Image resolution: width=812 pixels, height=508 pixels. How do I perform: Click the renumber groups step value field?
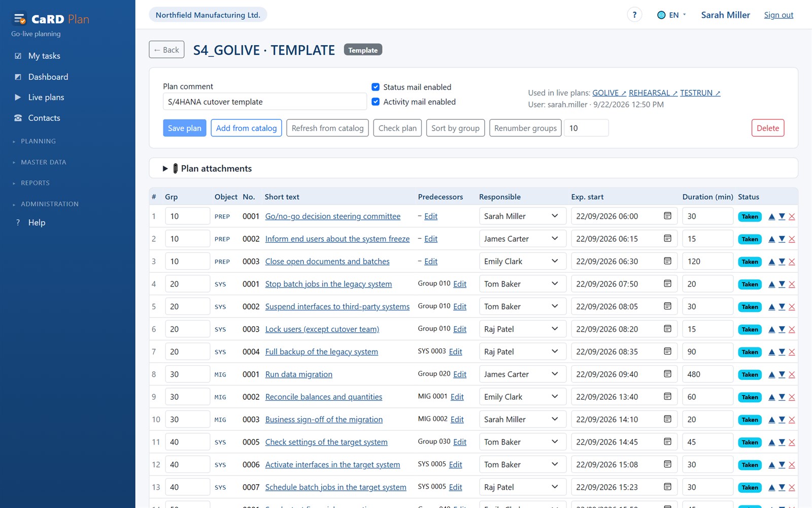(586, 128)
